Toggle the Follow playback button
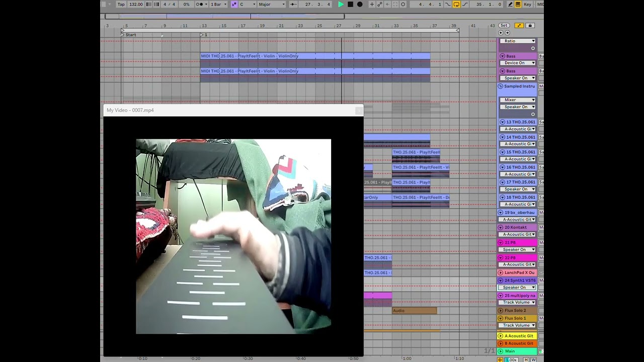 click(293, 4)
